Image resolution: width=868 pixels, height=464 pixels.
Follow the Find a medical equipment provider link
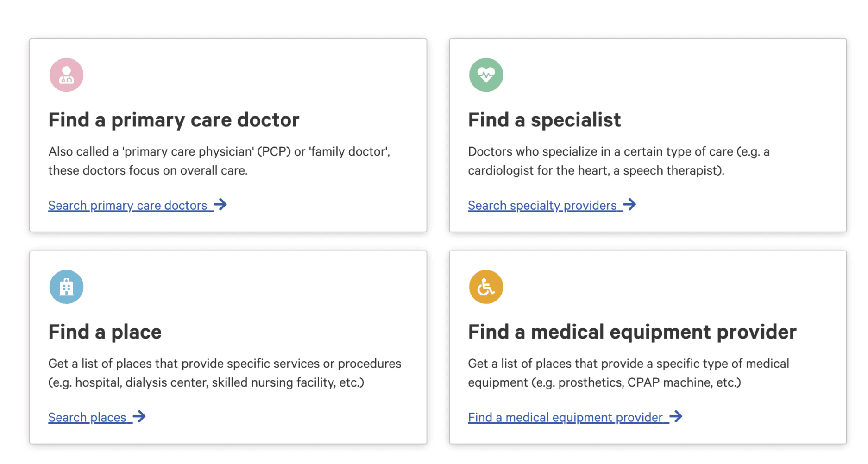[x=565, y=417]
